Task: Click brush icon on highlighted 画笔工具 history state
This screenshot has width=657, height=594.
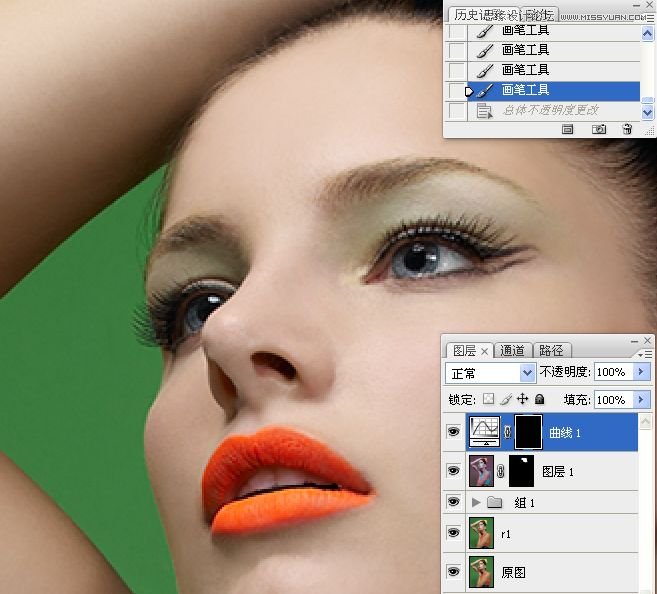Action: pos(485,90)
